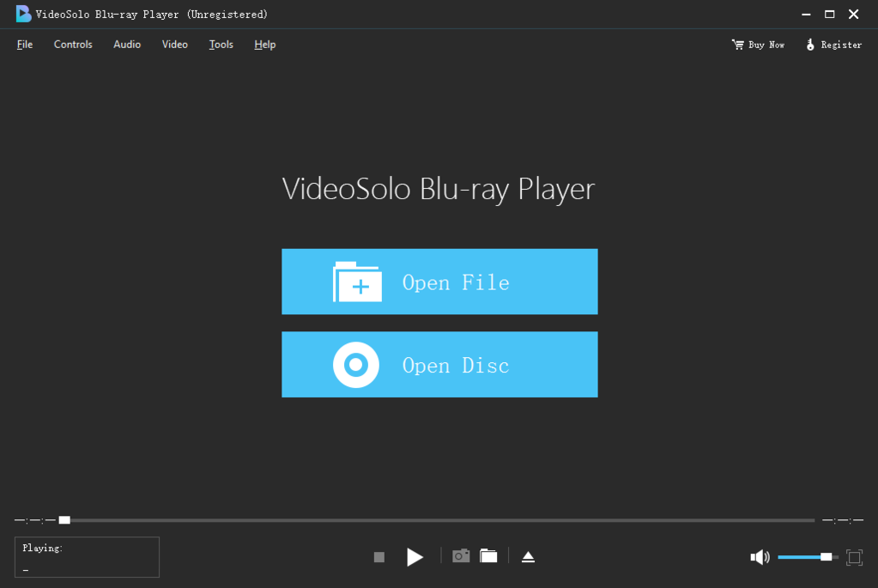Click the VideoSolo Blu-ray Player heading
Viewport: 878px width, 588px height.
coord(439,189)
